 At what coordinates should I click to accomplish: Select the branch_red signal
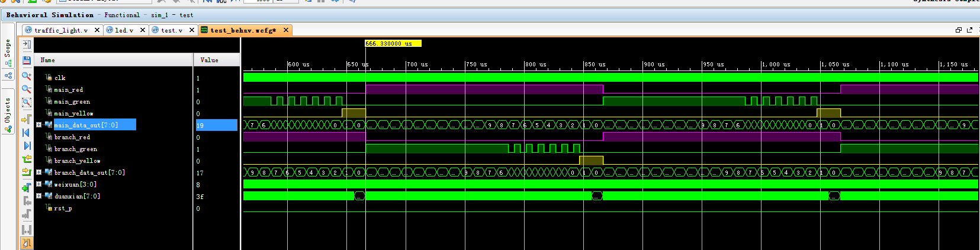pyautogui.click(x=72, y=137)
